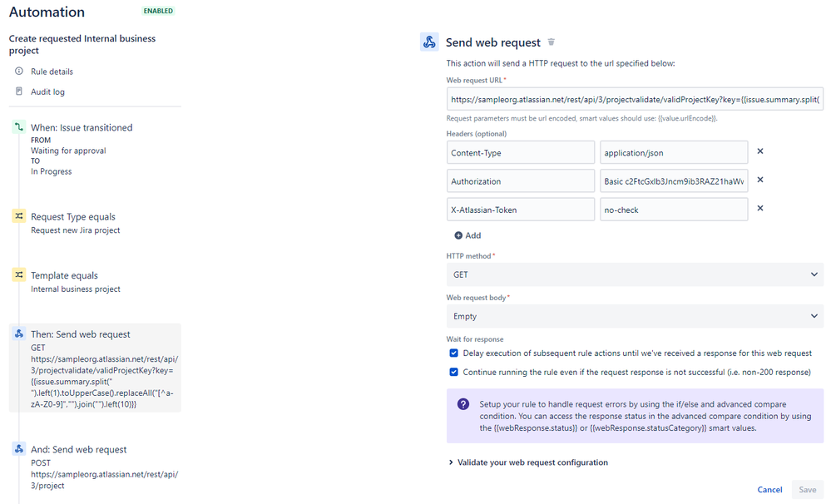The height and width of the screenshot is (504, 831).
Task: Click the Request Type equals condition icon
Action: click(19, 216)
